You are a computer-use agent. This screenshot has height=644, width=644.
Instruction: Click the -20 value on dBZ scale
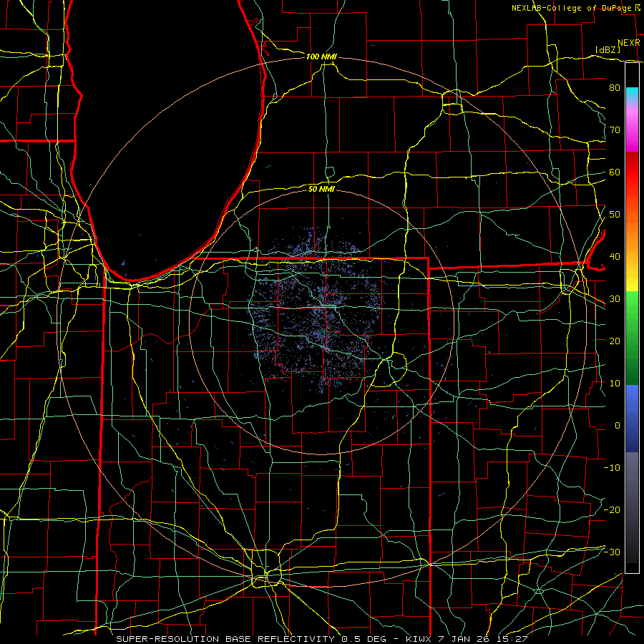[612, 509]
